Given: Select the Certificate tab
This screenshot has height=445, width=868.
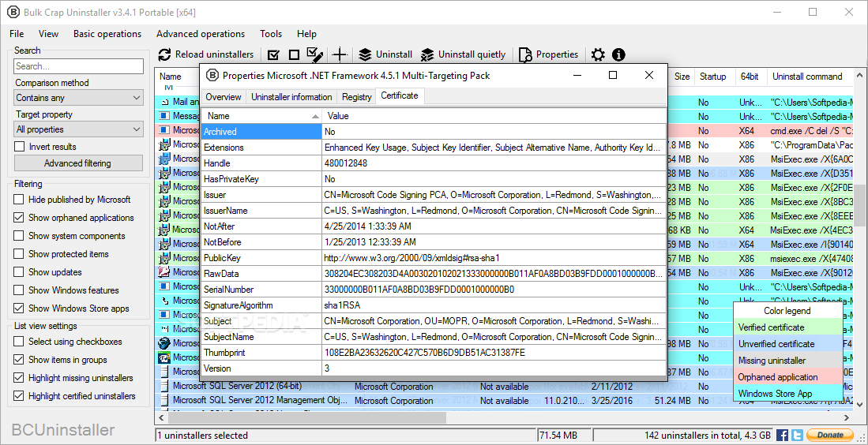Looking at the screenshot, I should tap(400, 95).
